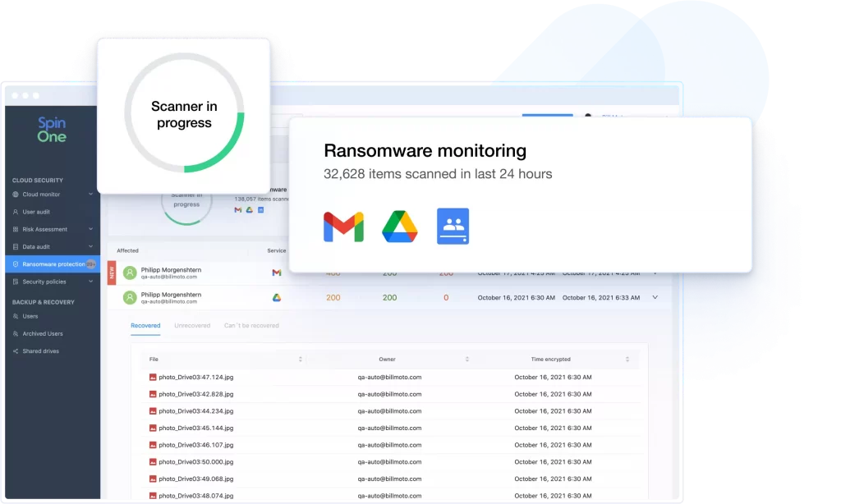Click the large Google Drive icon

pos(400,227)
